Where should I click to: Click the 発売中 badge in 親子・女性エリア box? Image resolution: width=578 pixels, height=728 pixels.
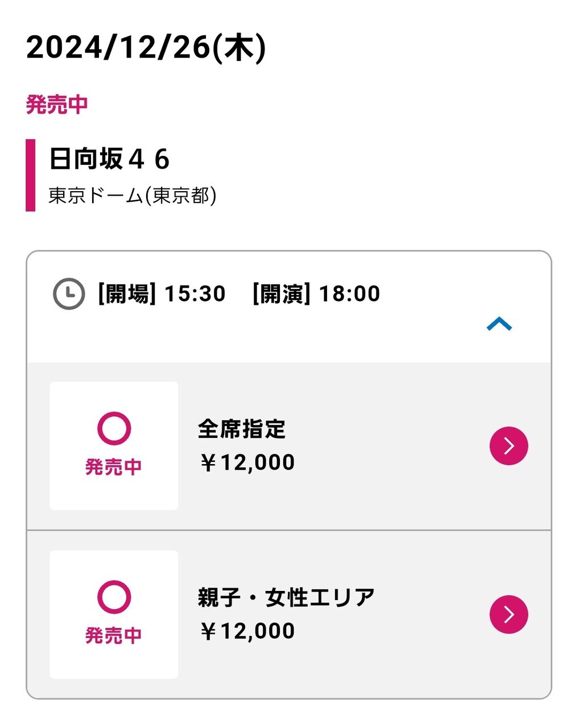point(113,635)
